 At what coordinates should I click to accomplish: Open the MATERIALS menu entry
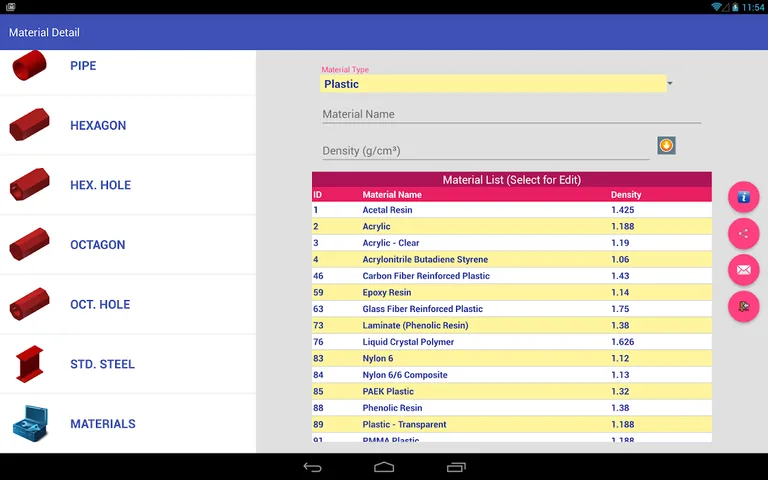coord(128,424)
